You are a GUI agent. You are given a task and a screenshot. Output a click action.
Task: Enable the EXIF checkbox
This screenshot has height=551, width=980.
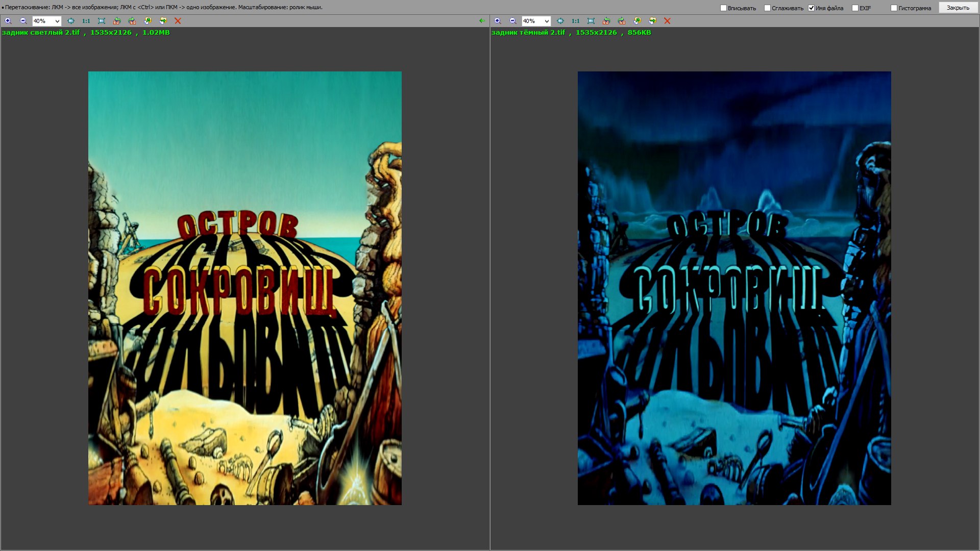pyautogui.click(x=855, y=8)
